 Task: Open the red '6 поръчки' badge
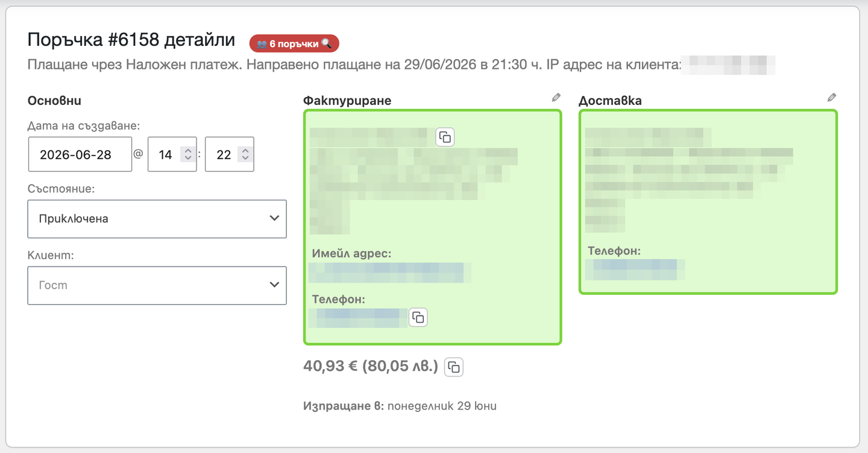point(294,43)
